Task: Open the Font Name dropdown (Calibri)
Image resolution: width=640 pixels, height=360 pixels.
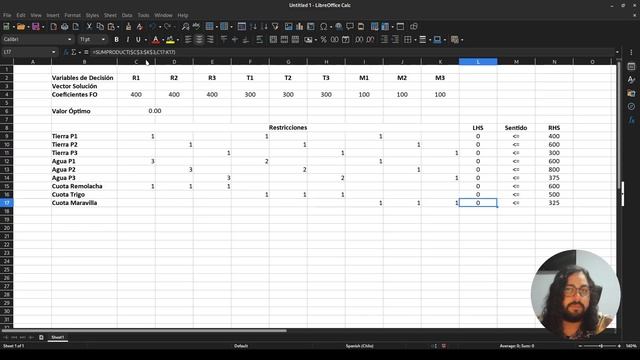Action: coord(69,40)
